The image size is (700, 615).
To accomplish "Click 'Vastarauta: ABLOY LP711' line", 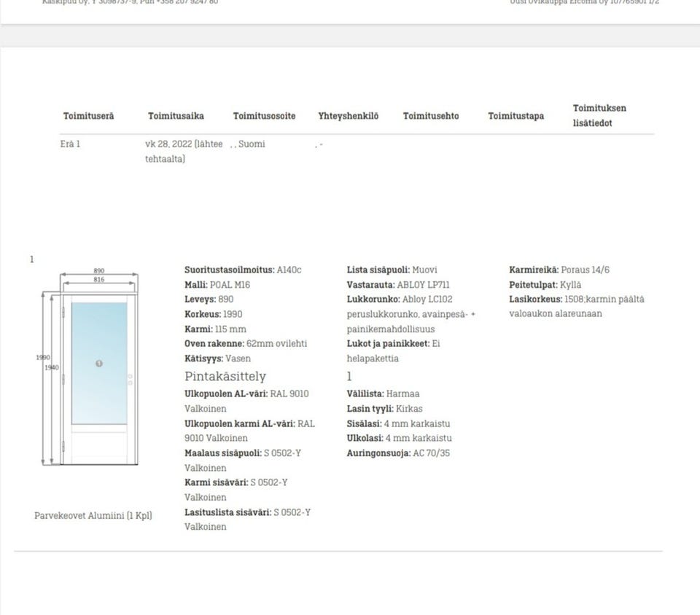I will click(398, 284).
